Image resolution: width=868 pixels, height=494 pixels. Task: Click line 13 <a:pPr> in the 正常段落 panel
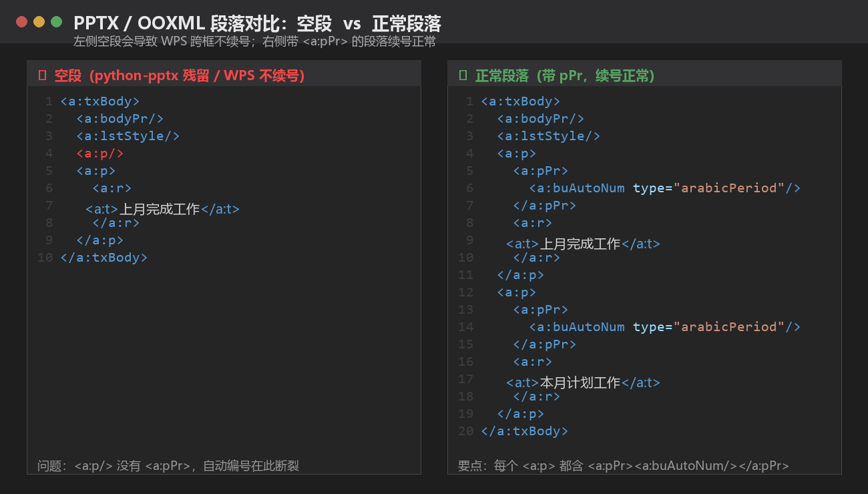pyautogui.click(x=541, y=310)
